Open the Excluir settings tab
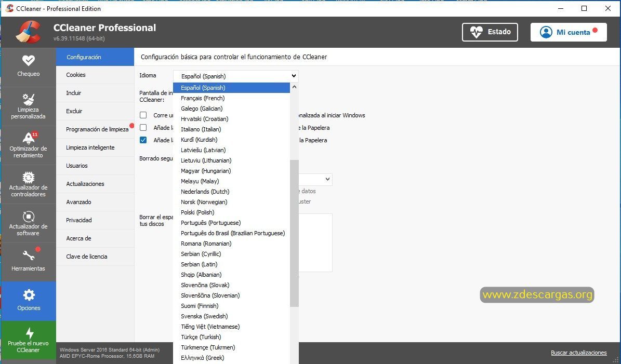 point(95,111)
